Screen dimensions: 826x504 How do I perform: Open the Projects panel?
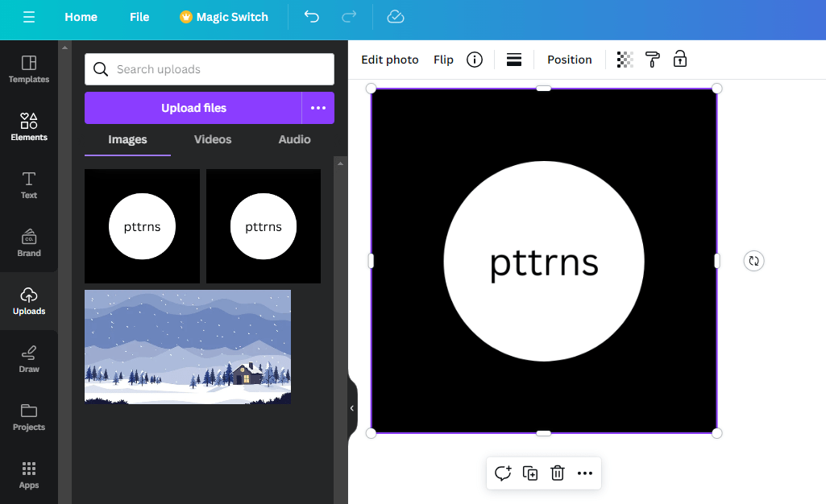click(29, 416)
